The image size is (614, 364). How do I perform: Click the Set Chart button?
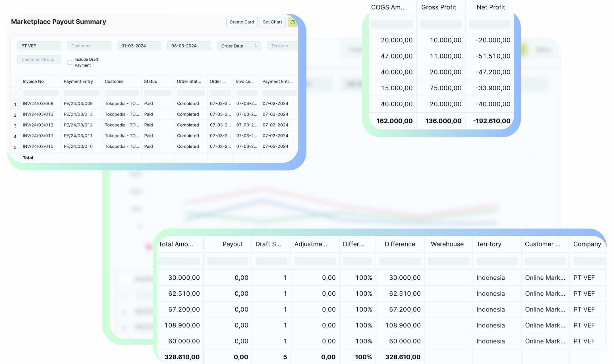click(x=272, y=22)
